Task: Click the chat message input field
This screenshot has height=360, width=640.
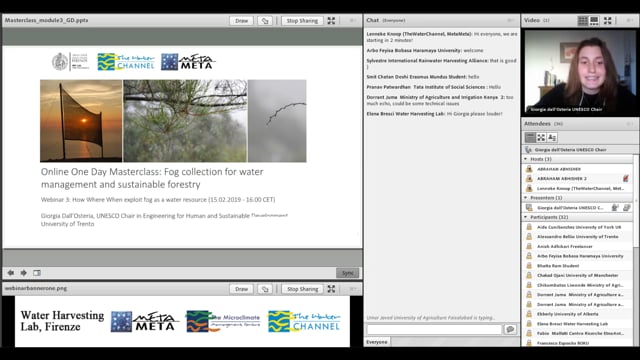Action: [434, 329]
